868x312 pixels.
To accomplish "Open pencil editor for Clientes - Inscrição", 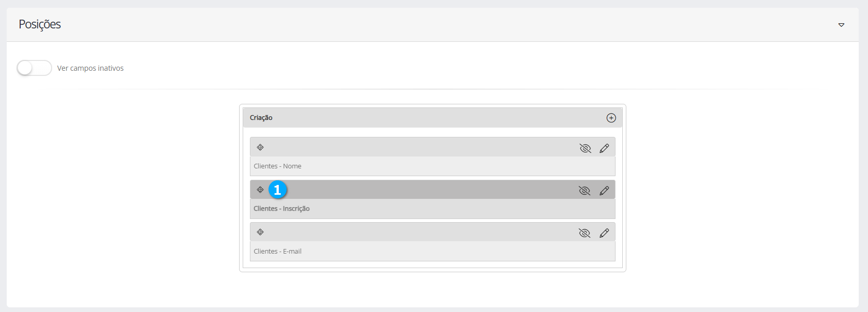I will 604,191.
